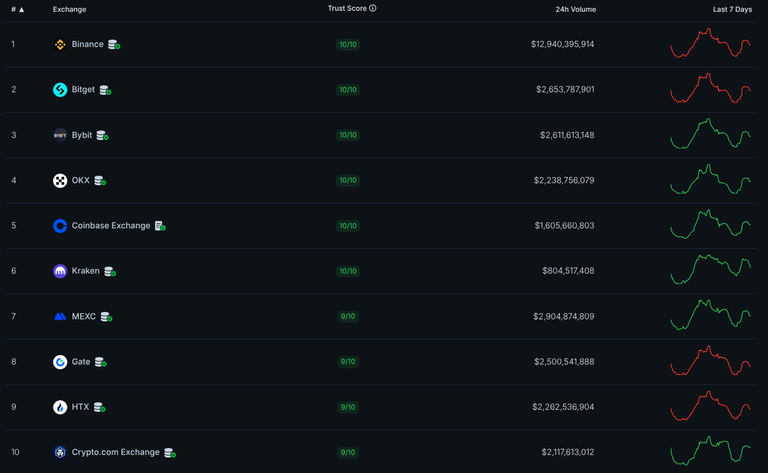Viewport: 768px width, 473px height.
Task: Click proof-of-reserves badge next to Bybit
Action: 102,136
